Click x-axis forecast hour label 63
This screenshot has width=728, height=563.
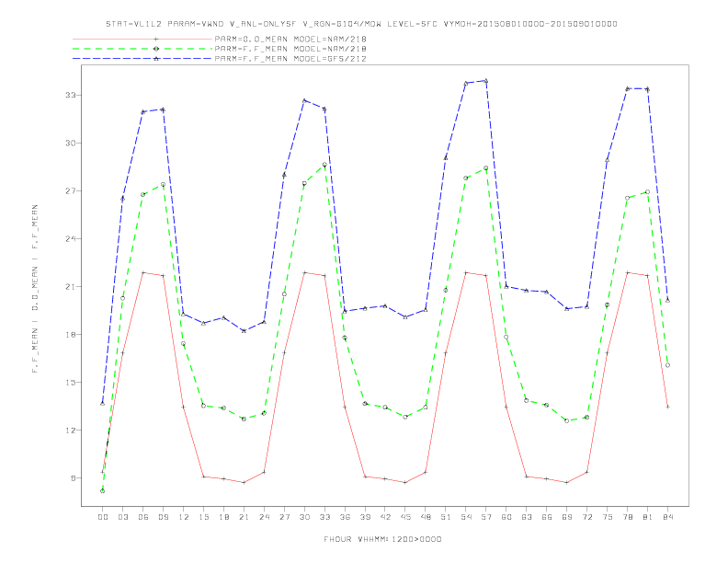point(527,517)
